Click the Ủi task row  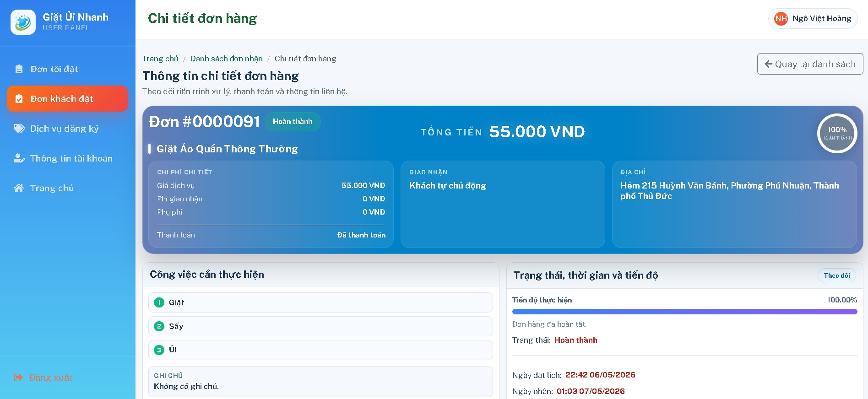click(320, 350)
